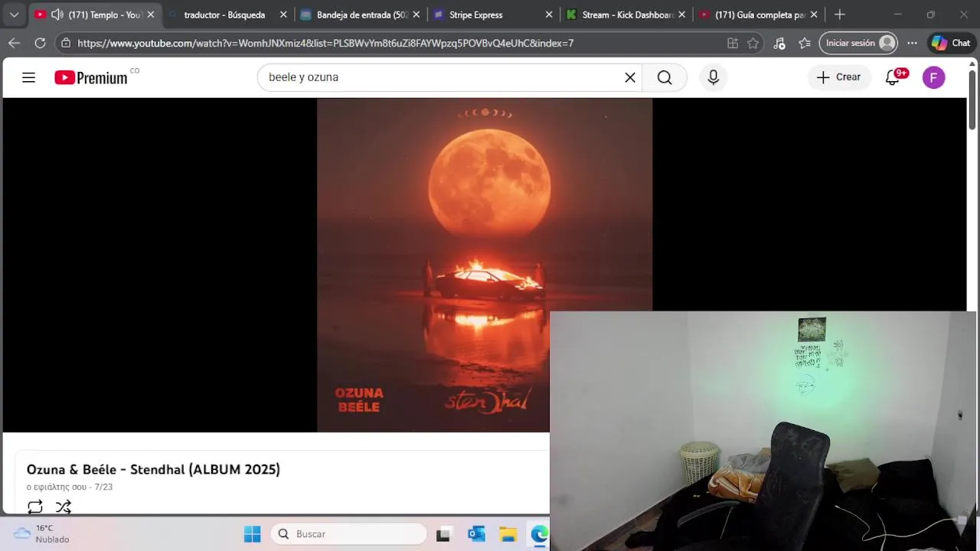Click the Stendhal album video player
The image size is (980, 551).
coord(485,266)
